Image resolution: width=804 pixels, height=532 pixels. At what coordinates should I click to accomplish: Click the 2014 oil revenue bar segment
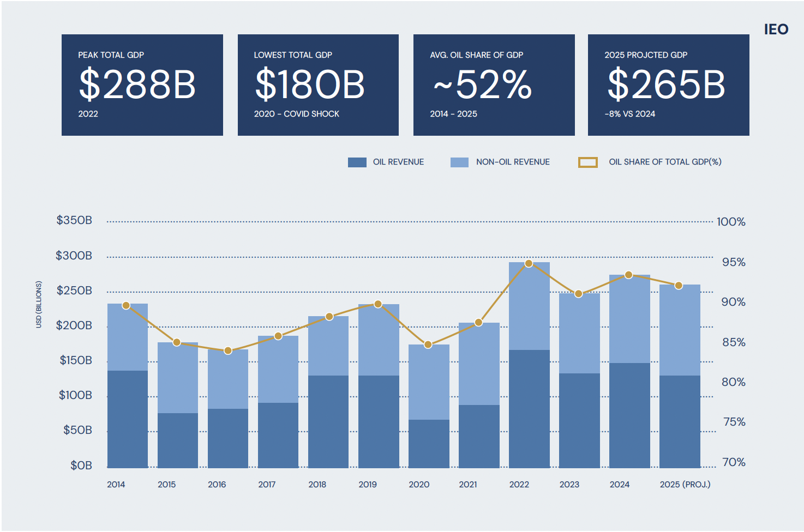tap(128, 419)
